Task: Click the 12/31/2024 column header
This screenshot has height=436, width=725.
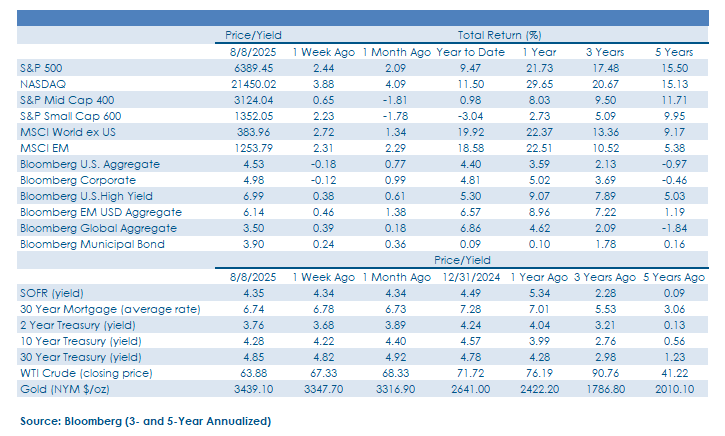Action: (471, 277)
